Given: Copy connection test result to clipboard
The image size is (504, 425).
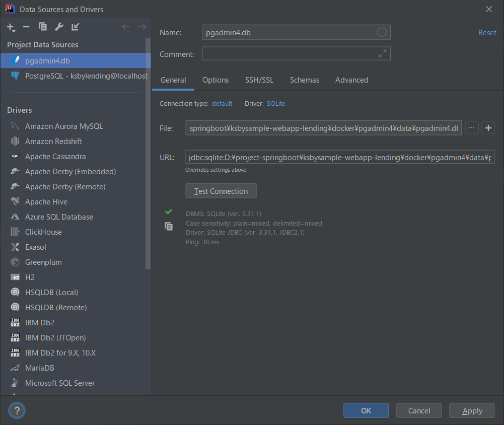Looking at the screenshot, I should pyautogui.click(x=169, y=227).
